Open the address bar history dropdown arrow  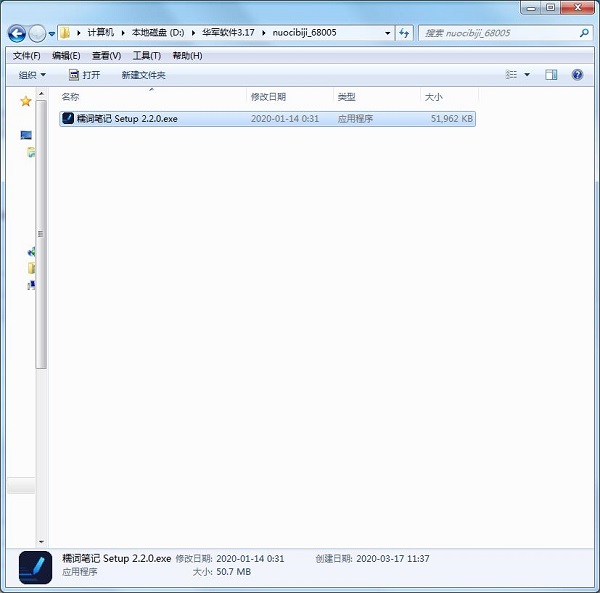[x=387, y=33]
